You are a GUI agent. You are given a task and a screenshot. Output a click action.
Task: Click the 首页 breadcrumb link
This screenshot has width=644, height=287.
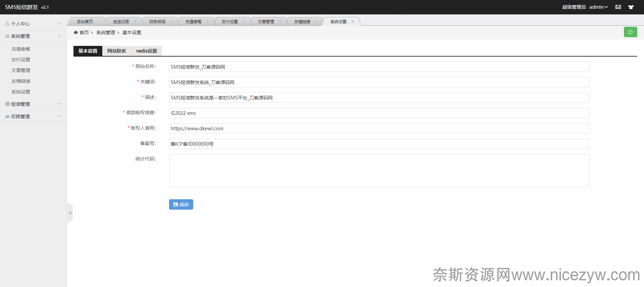coord(84,32)
